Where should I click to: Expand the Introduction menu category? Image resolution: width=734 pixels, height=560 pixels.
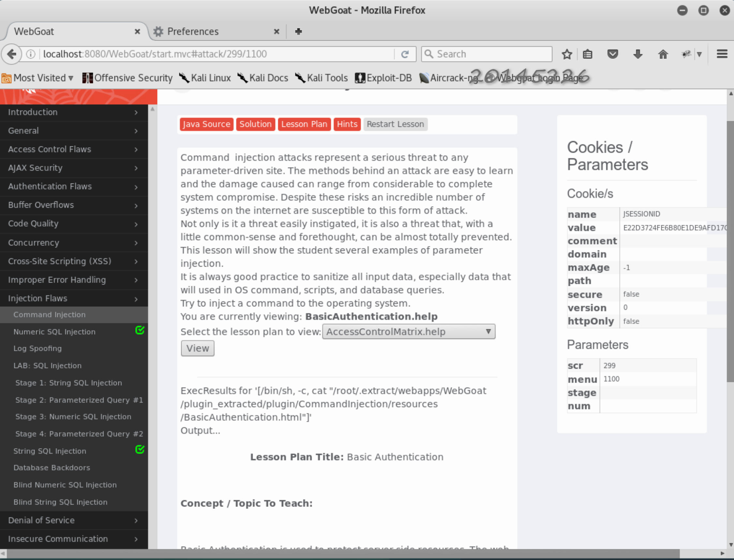point(74,112)
